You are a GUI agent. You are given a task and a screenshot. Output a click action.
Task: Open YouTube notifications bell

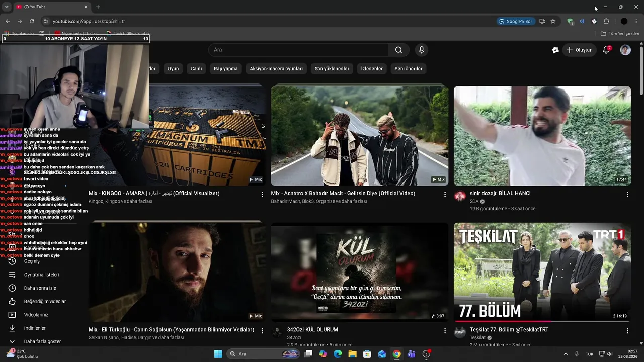(606, 50)
